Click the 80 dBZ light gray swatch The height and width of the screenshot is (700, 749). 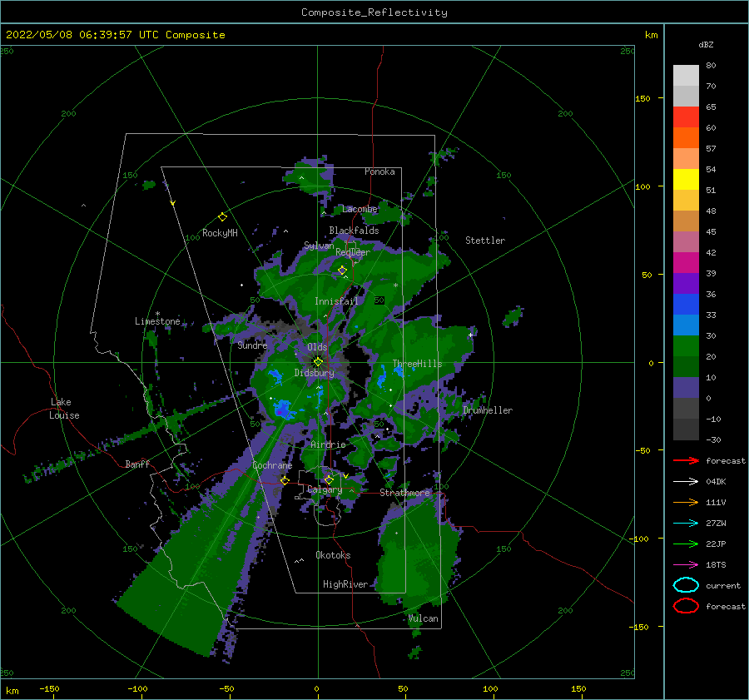coord(686,75)
